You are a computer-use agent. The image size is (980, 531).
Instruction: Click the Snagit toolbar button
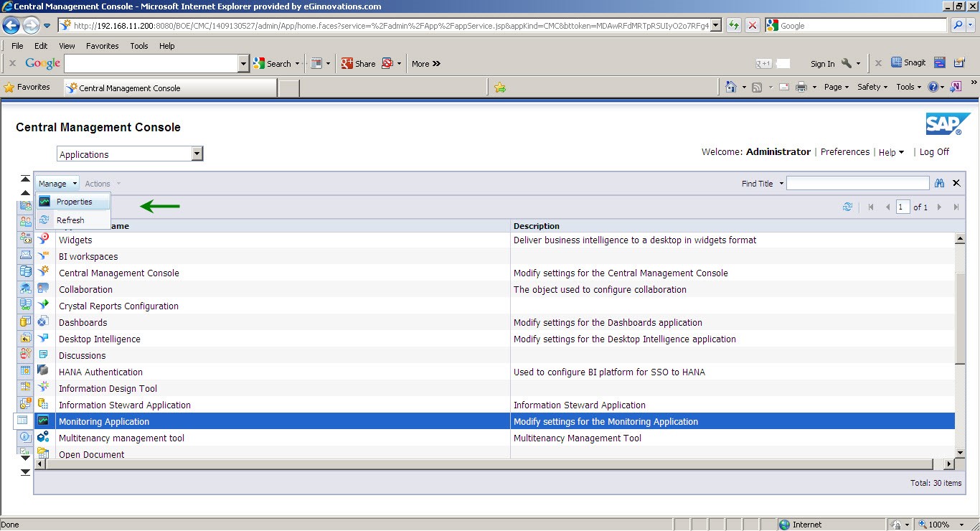point(908,62)
